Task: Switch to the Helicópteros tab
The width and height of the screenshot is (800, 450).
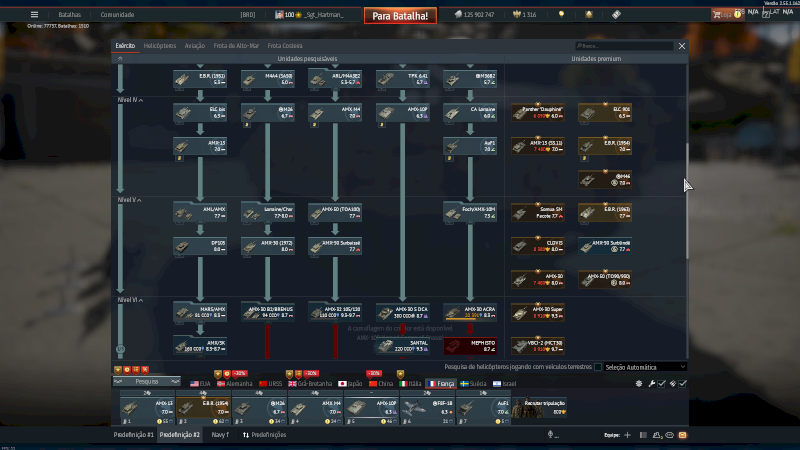Action: pos(160,46)
